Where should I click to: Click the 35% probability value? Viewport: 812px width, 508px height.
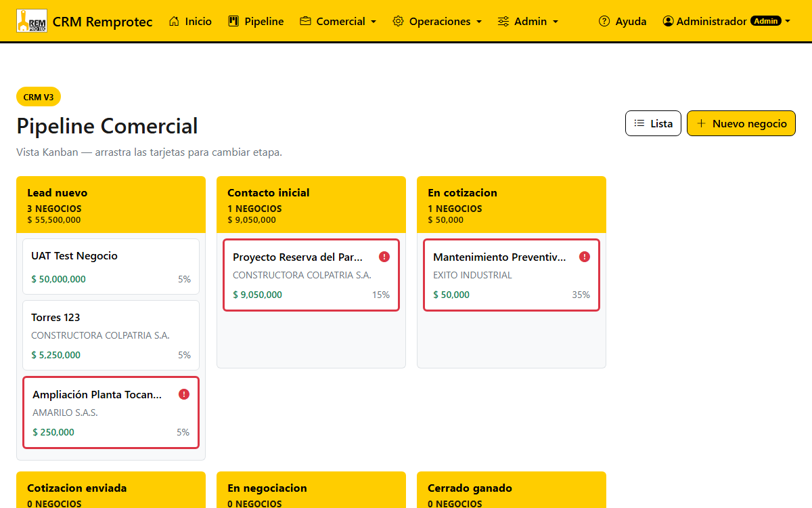pyautogui.click(x=581, y=295)
